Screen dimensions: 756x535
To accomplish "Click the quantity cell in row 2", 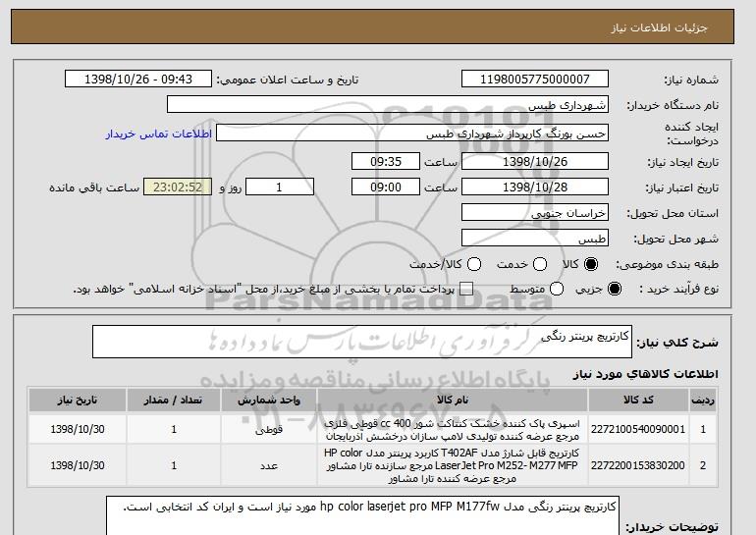I will 174,465.
